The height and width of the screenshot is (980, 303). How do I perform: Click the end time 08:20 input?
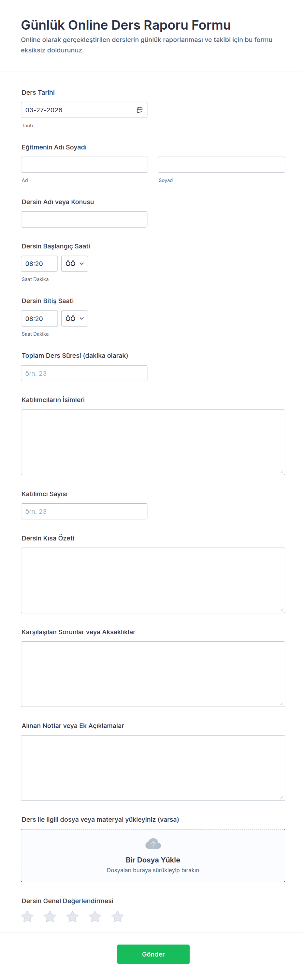[39, 318]
